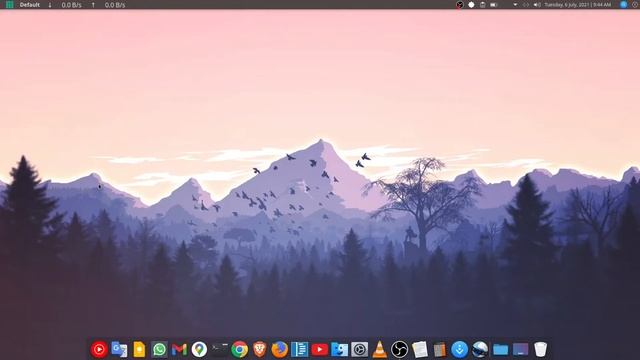This screenshot has width=640, height=360.
Task: Open the gray-orange clipboard dock icon
Action: pyautogui.click(x=440, y=349)
